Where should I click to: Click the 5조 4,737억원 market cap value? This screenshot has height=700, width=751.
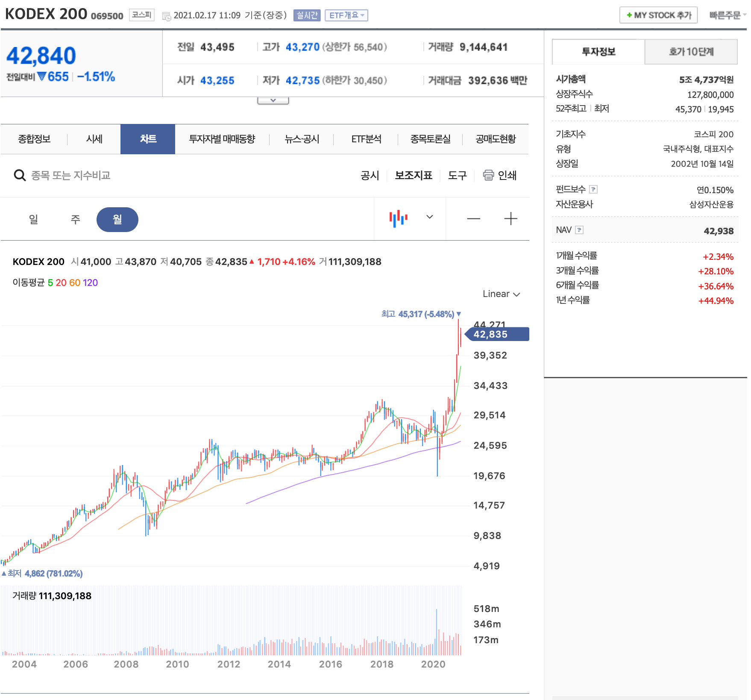(706, 79)
